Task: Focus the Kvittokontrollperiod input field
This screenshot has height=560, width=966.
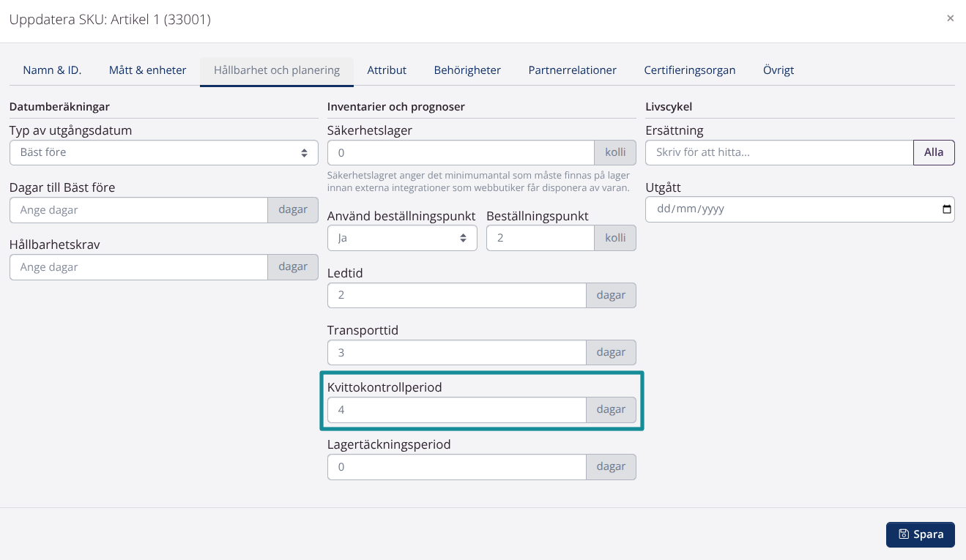Action: [x=457, y=409]
